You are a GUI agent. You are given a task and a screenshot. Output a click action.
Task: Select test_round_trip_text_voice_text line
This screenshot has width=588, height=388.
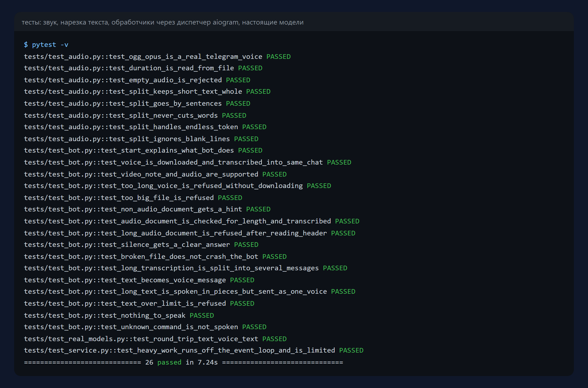pyautogui.click(x=155, y=339)
